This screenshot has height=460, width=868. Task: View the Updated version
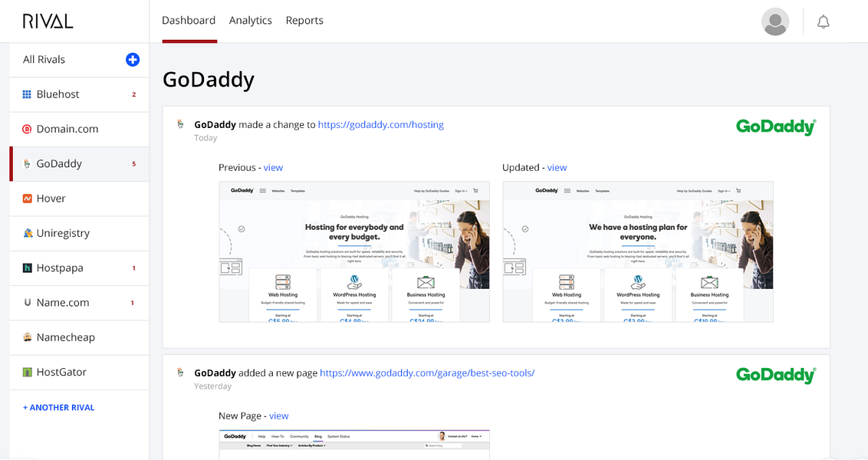coord(557,167)
